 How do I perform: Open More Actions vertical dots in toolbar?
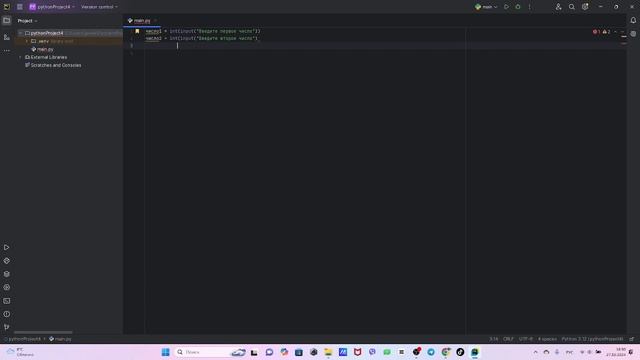coord(529,7)
